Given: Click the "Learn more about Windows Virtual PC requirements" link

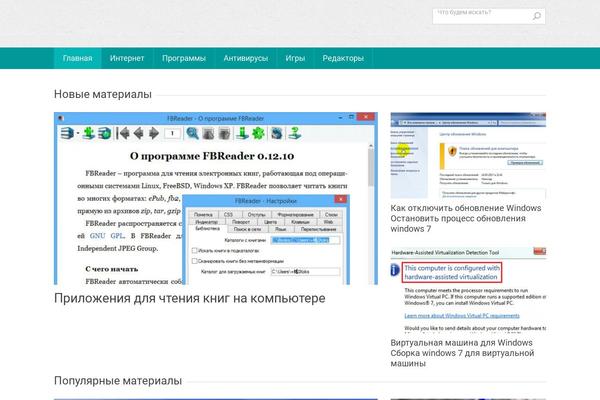Looking at the screenshot, I should click(x=462, y=316).
